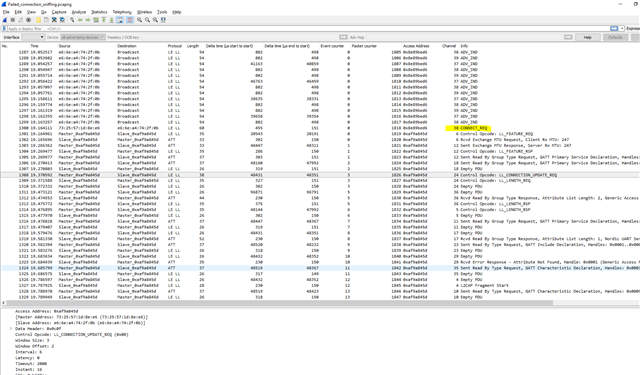Jump to the last packet icon
The image size is (640, 375).
[111, 20]
